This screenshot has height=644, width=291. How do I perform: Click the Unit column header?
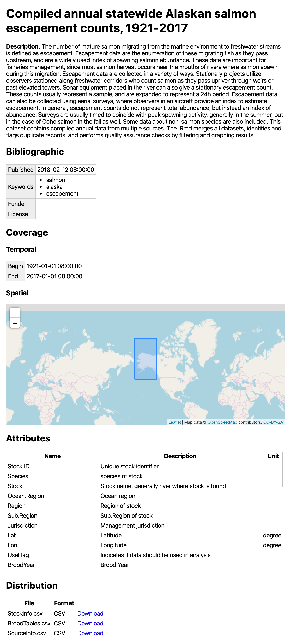tap(273, 456)
